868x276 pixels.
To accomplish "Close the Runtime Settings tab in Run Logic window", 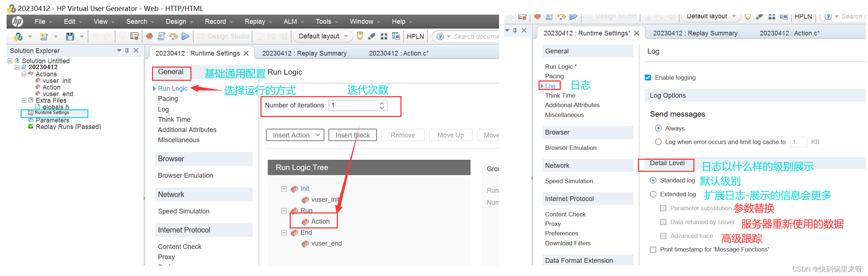I will click(246, 53).
